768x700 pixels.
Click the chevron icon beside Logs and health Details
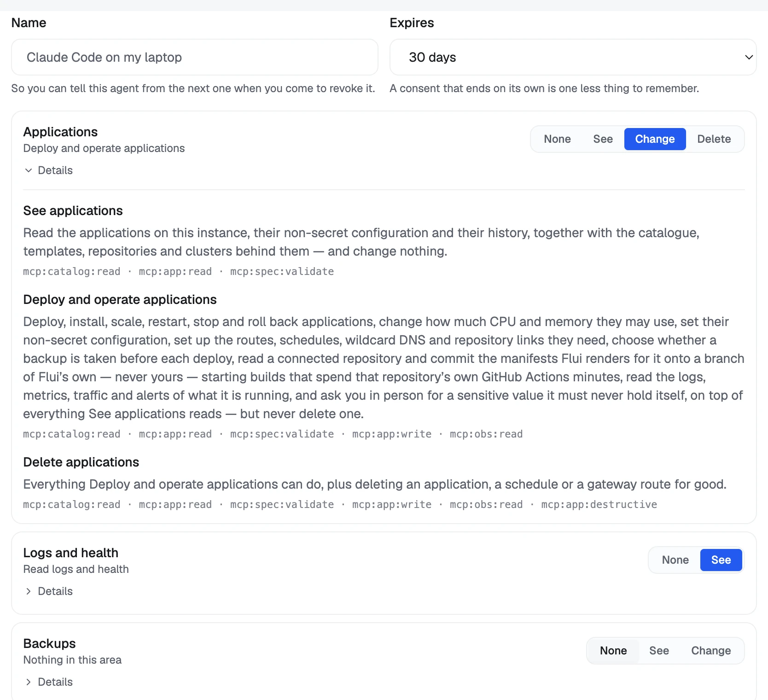(x=29, y=591)
